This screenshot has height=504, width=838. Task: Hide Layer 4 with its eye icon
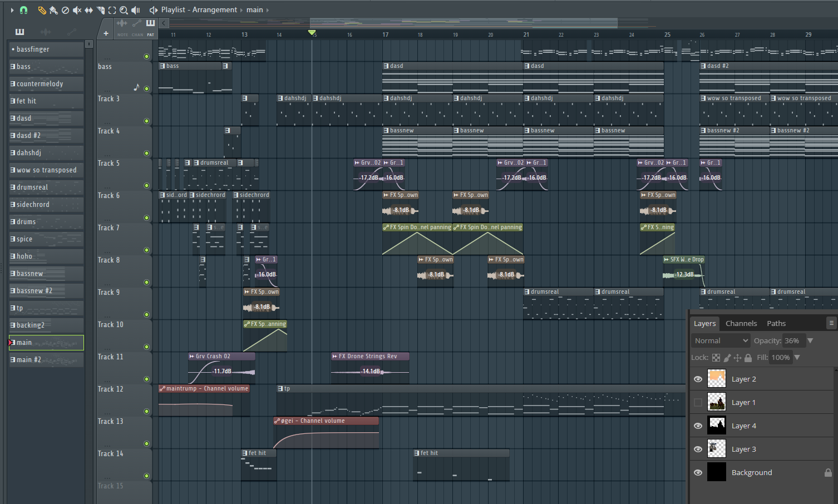coord(698,426)
